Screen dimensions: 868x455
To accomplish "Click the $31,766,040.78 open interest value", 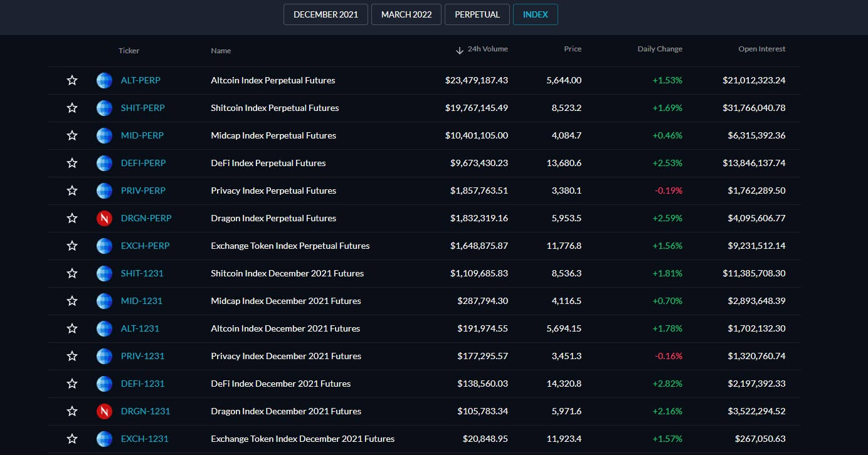I will click(754, 108).
